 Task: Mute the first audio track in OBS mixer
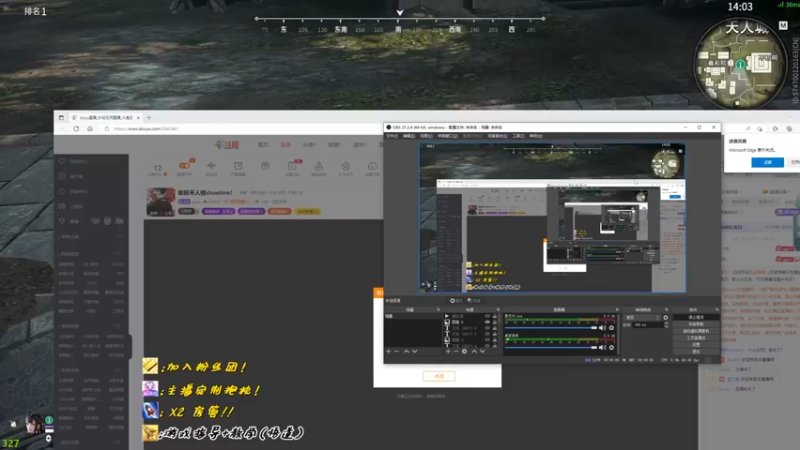pyautogui.click(x=602, y=328)
